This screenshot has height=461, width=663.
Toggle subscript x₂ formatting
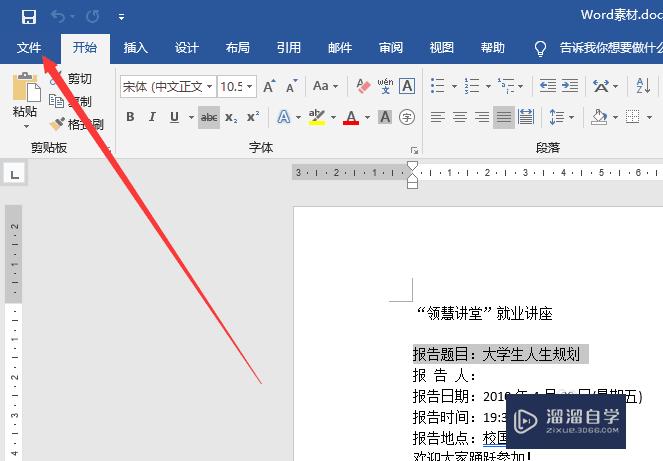[x=231, y=118]
